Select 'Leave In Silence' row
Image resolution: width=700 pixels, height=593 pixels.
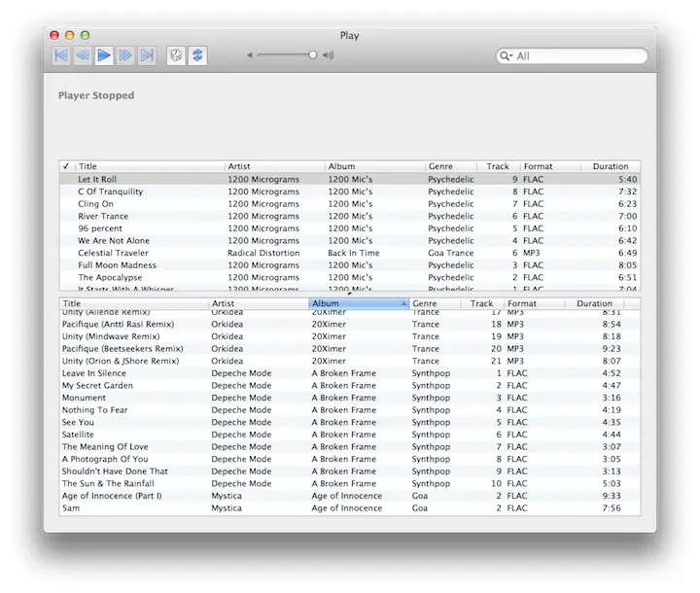click(x=350, y=373)
